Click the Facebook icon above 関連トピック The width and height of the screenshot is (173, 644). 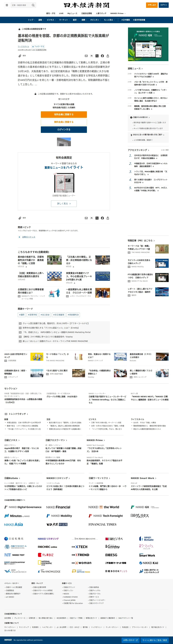tap(102, 218)
